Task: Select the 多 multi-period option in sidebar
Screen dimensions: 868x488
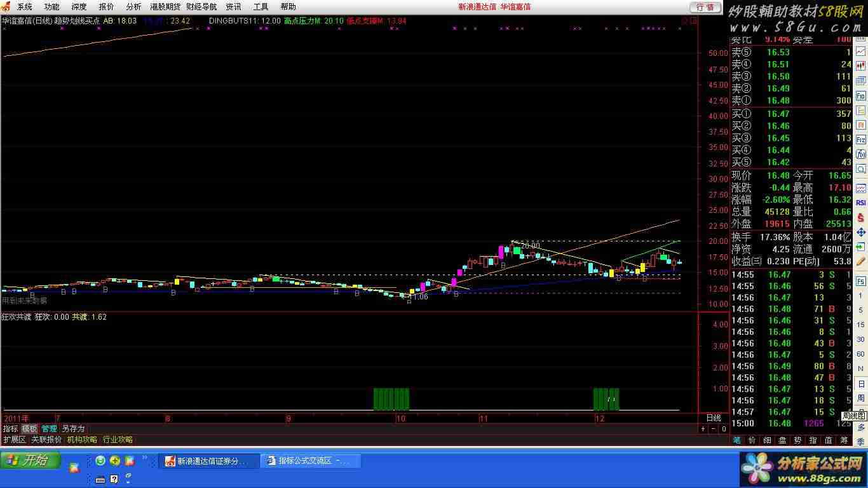Action: tap(861, 428)
